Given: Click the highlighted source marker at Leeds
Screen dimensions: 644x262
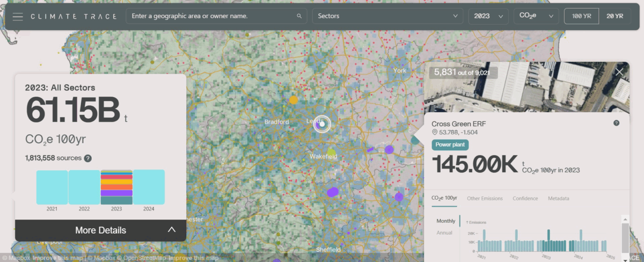Looking at the screenshot, I should [x=322, y=124].
